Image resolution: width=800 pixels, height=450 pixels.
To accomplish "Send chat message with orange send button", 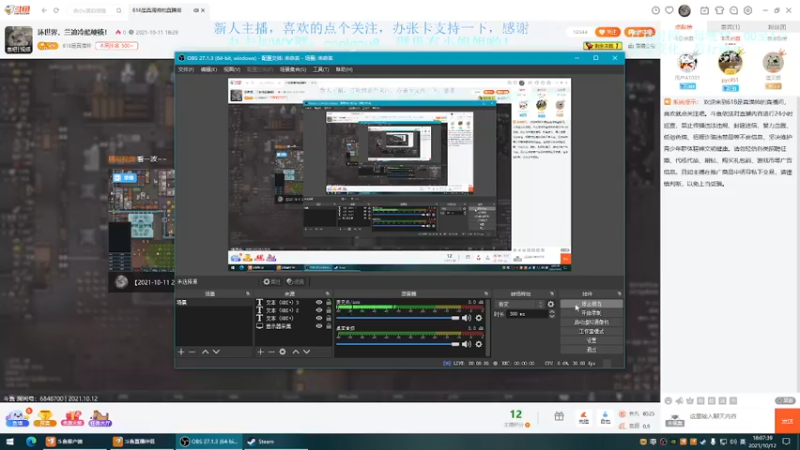I will [x=787, y=421].
